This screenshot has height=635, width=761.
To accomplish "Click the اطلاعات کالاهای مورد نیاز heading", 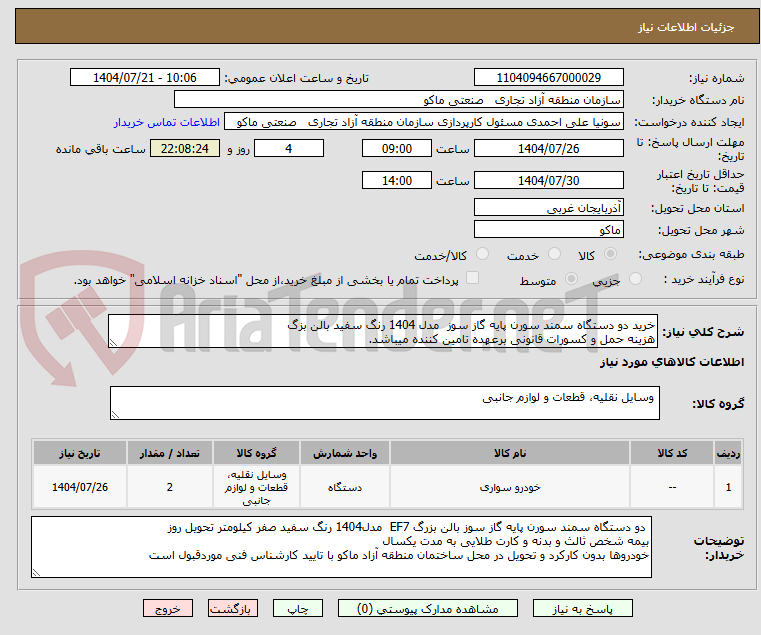I will 672,362.
